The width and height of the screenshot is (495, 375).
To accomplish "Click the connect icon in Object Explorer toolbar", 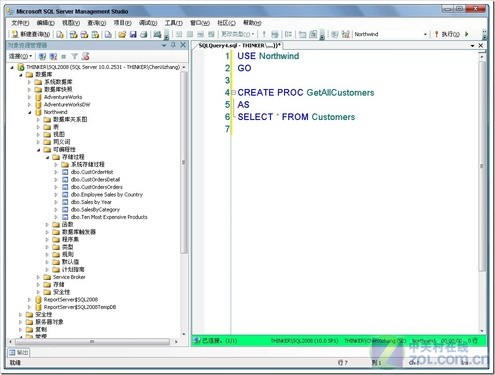I will (x=42, y=56).
